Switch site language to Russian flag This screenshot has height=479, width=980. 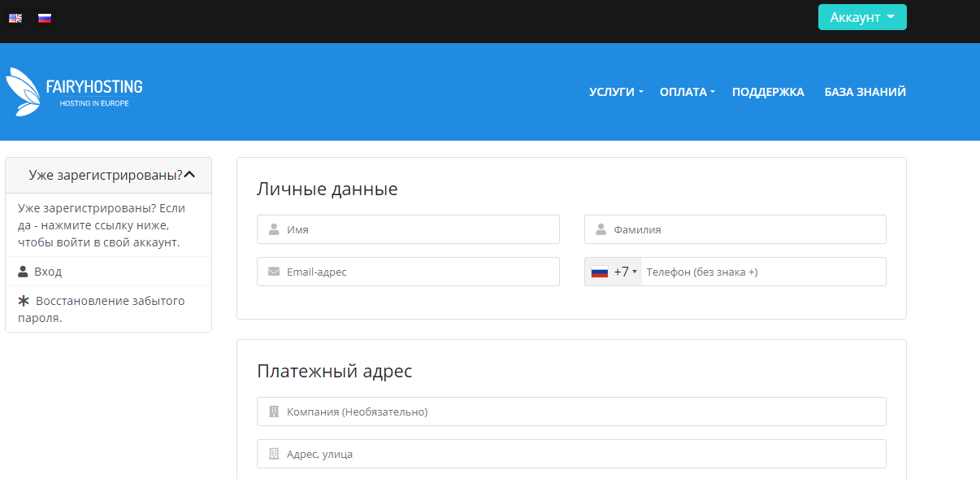tap(45, 18)
